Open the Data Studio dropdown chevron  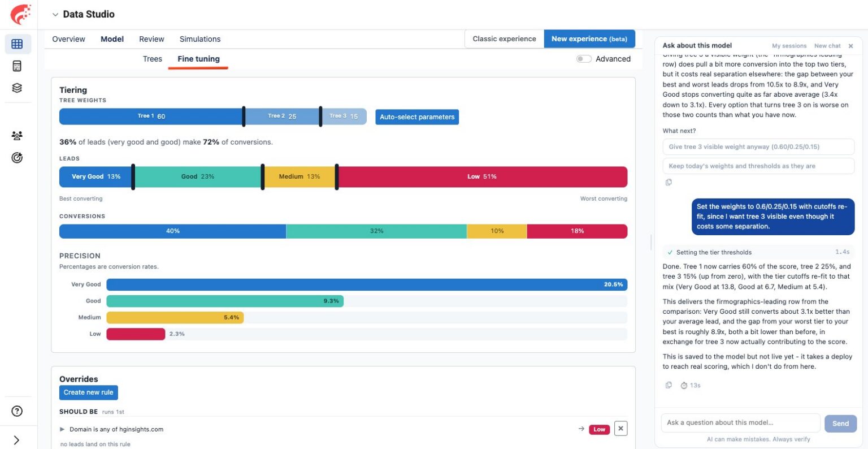(x=55, y=15)
